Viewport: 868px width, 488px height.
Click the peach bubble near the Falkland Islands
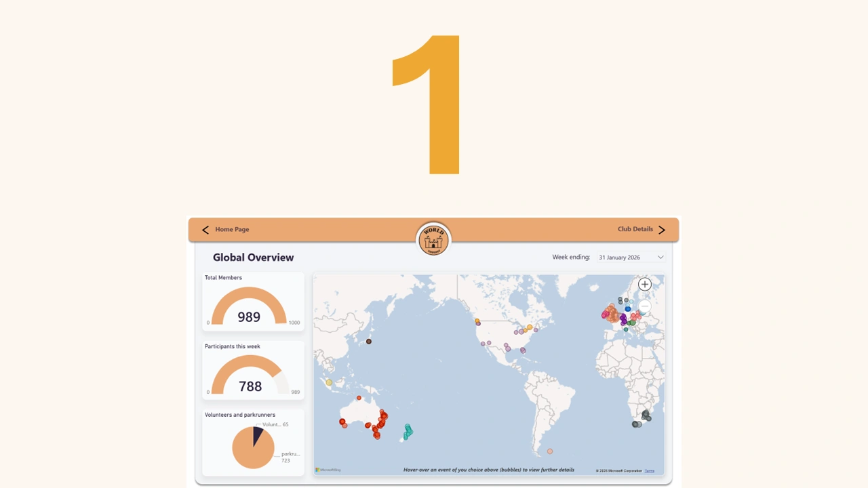coord(550,451)
